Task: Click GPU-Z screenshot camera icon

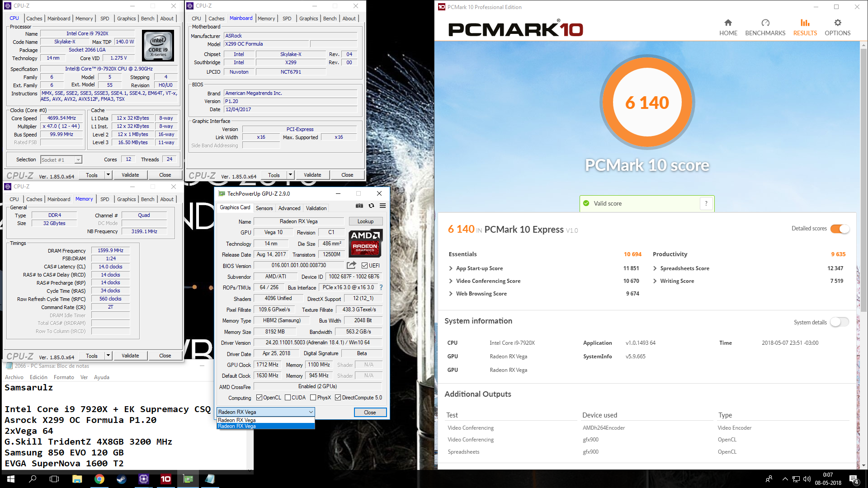Action: (x=359, y=206)
